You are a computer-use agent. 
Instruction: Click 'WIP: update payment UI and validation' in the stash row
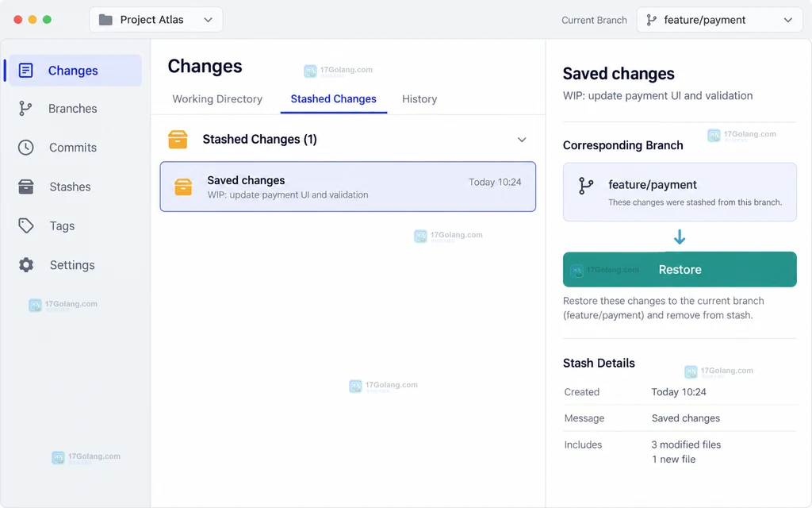coord(288,195)
